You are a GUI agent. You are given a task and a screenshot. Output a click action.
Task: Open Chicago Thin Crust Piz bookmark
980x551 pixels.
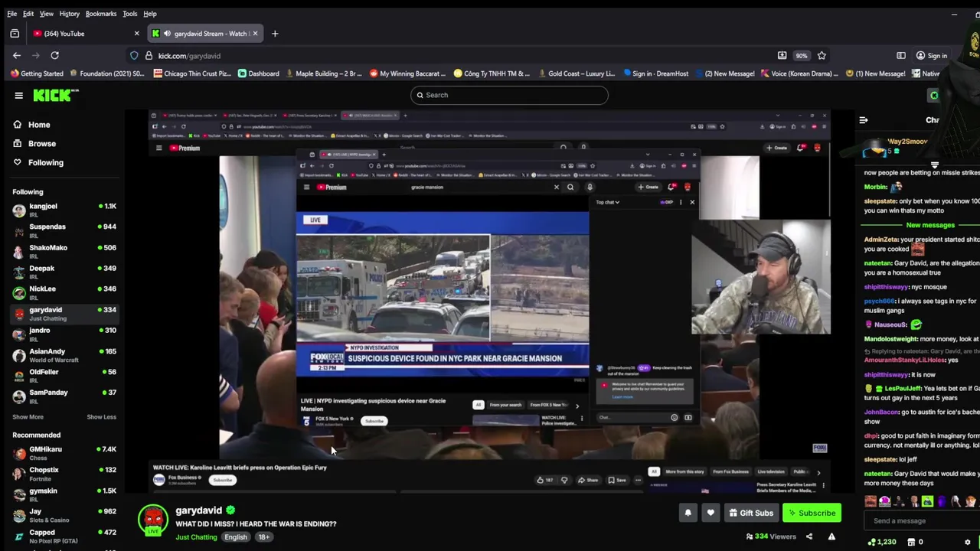point(192,73)
